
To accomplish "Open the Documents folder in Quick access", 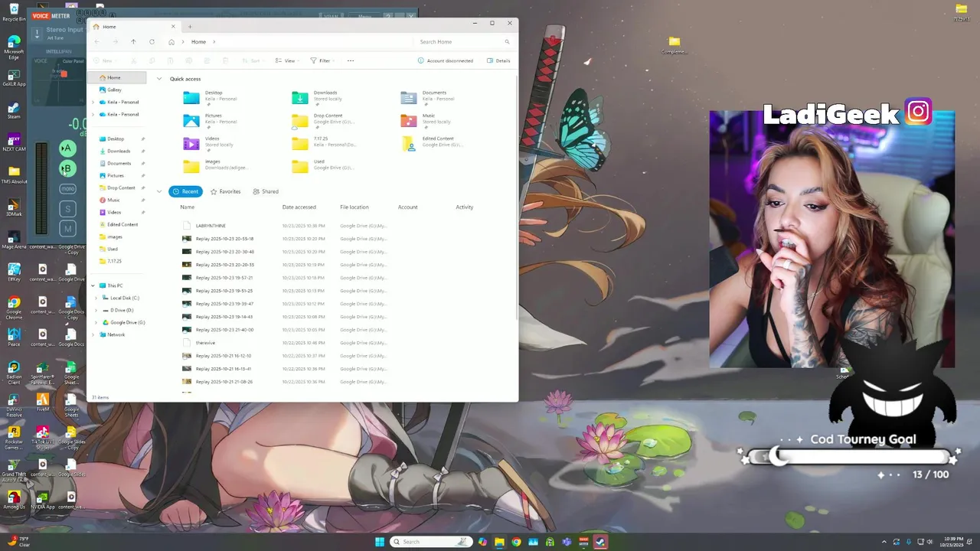I will 429,97.
